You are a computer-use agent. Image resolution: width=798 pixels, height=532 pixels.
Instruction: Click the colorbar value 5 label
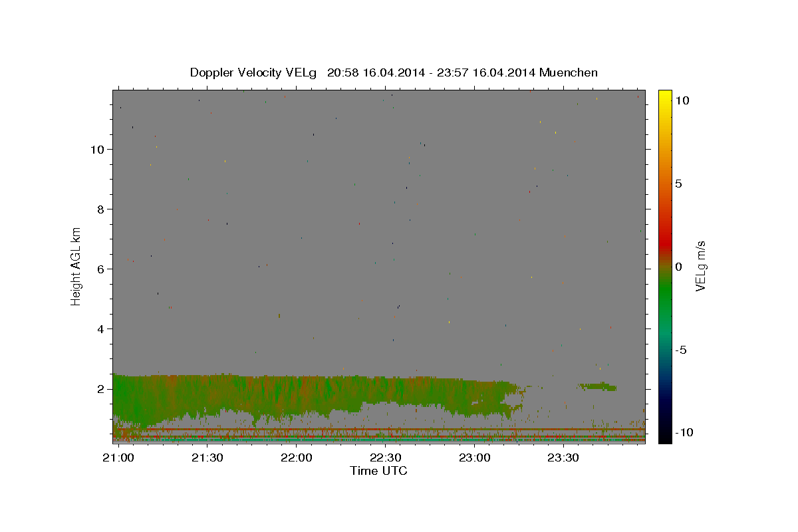click(x=678, y=184)
